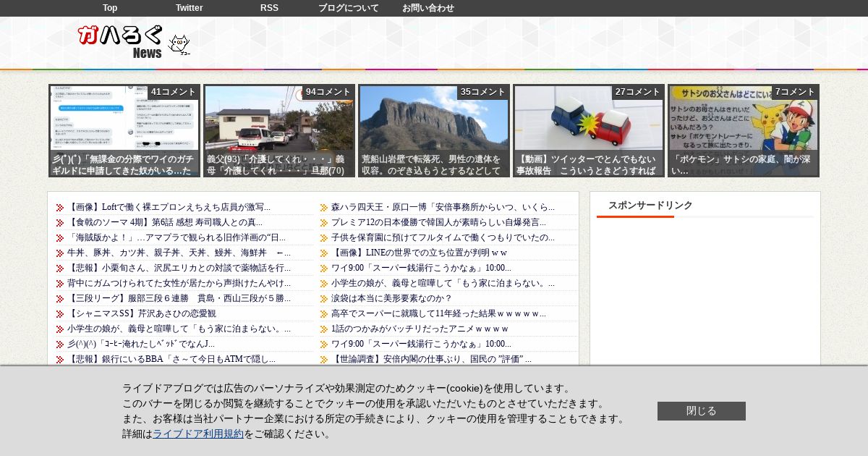Click the ガハろぐ News site logo
Screen dimensions: 868x456
(x=121, y=42)
